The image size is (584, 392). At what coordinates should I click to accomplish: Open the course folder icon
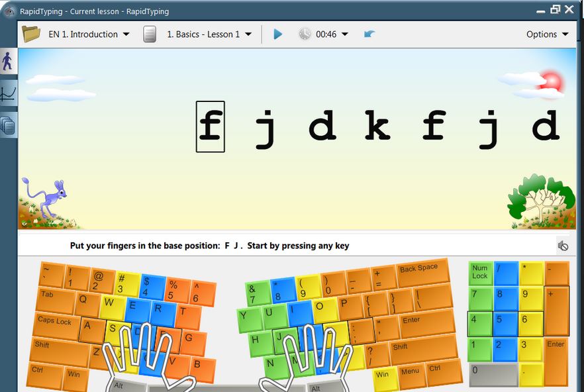tap(31, 34)
